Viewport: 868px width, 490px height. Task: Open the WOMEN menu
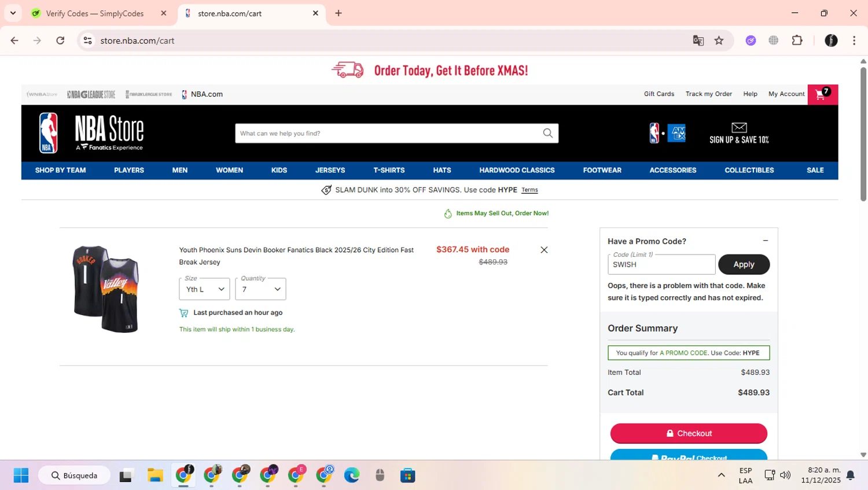[229, 170]
